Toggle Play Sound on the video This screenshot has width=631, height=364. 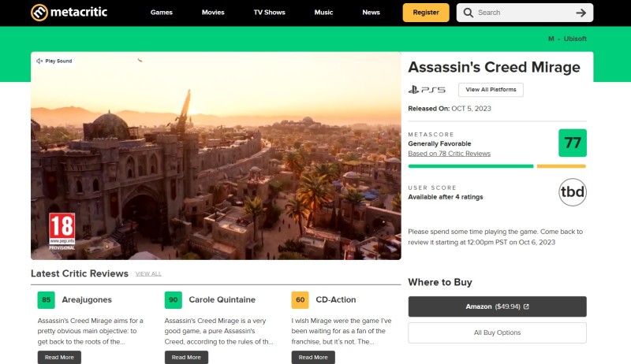pos(54,61)
